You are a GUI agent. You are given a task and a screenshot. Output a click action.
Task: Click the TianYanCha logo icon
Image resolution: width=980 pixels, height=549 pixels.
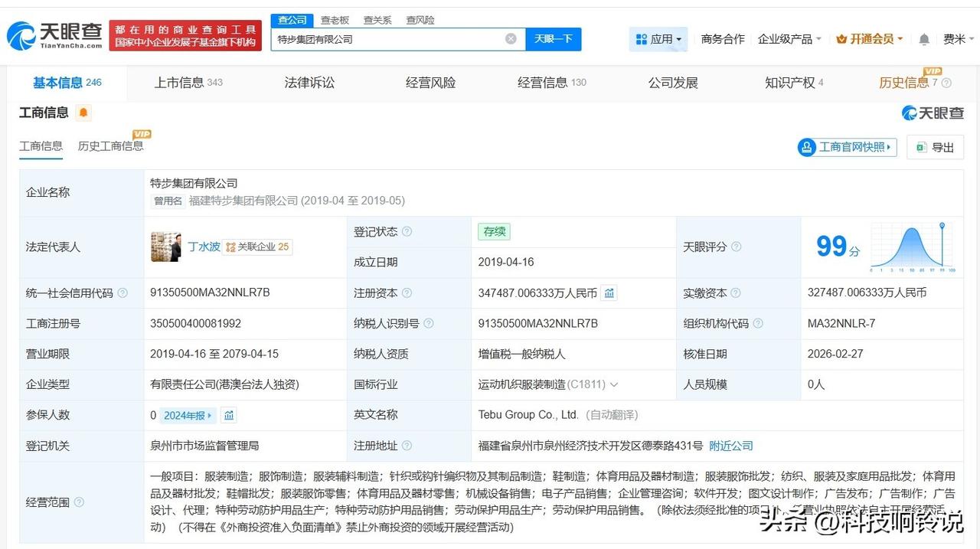coord(21,35)
